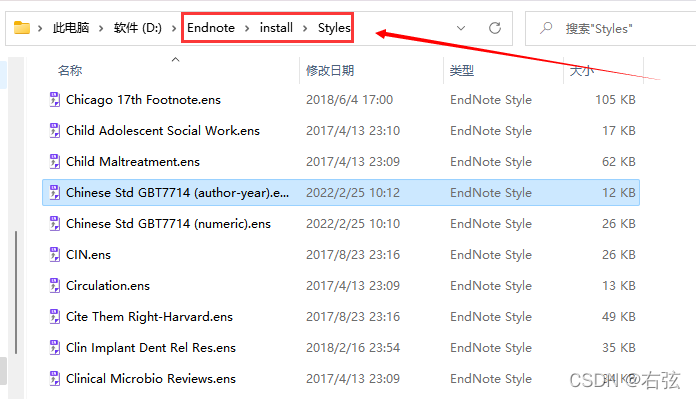696x399 pixels.
Task: Click date 2018/2/16 23:54
Action: pos(353,348)
